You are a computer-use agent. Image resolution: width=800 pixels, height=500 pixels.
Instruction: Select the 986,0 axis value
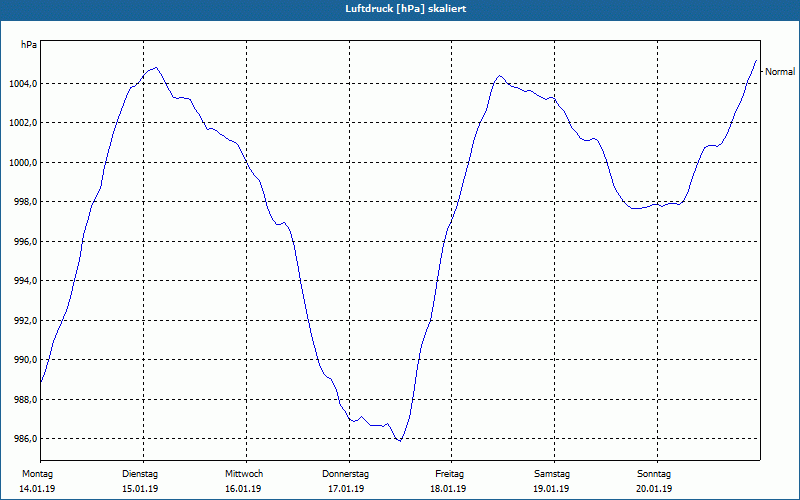25,439
